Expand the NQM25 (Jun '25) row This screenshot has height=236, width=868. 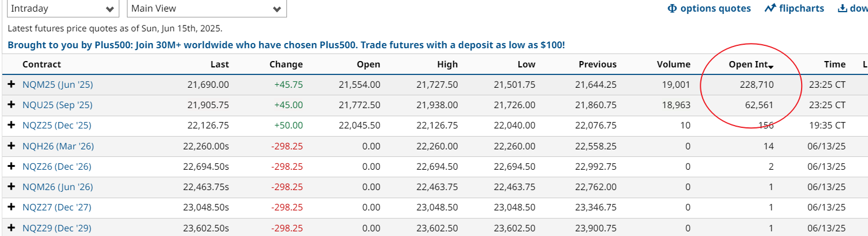11,85
